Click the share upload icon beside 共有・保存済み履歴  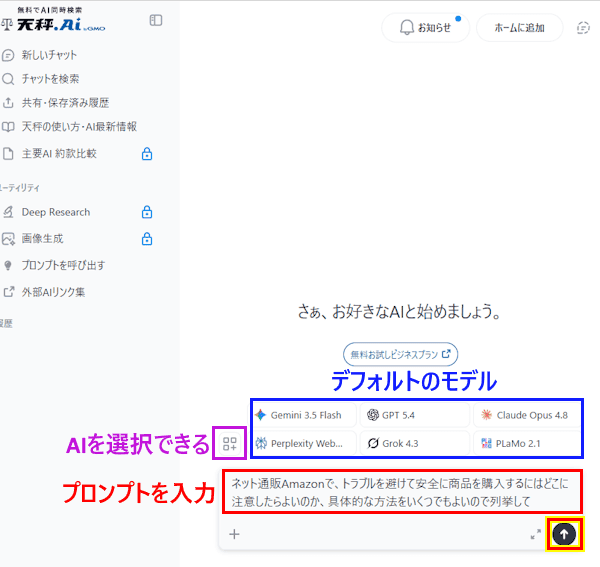click(x=8, y=103)
